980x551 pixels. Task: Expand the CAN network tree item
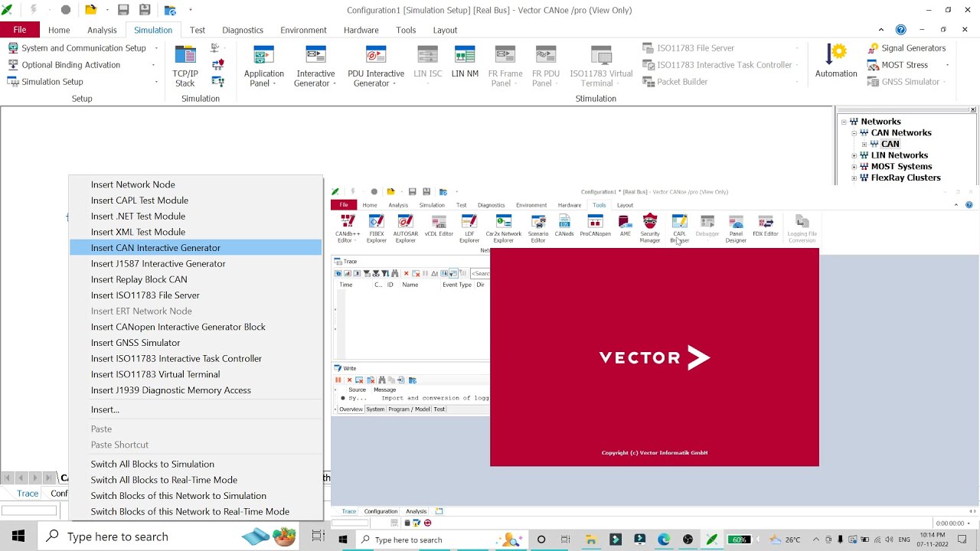(x=864, y=144)
